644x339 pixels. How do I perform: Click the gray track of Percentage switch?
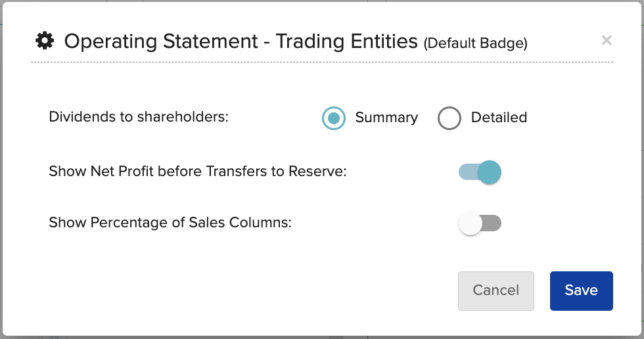point(492,223)
